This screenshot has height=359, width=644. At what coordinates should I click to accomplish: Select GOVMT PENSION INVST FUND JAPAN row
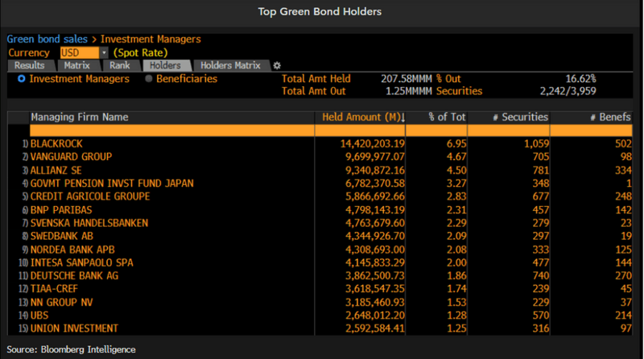[x=320, y=184]
